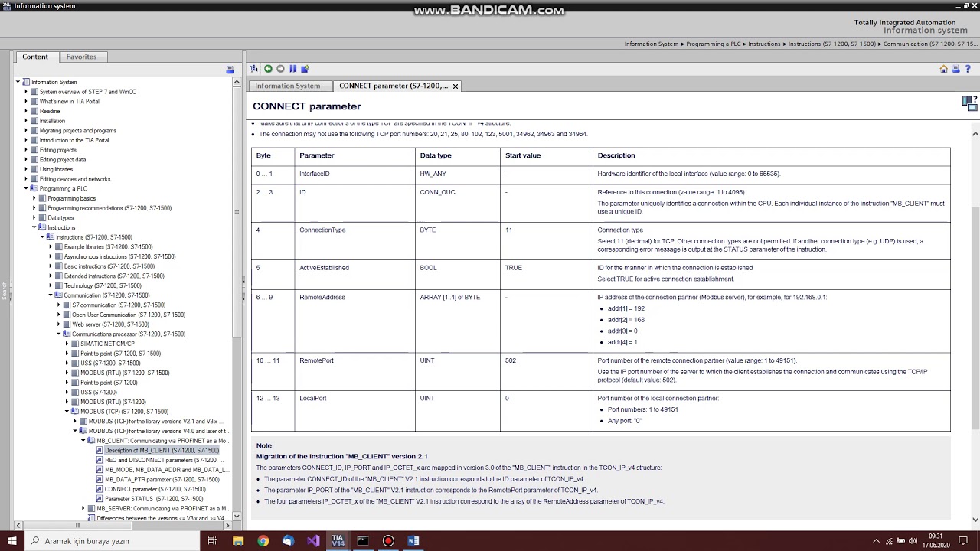Expand S7 communication tree node
This screenshot has height=551, width=980.
click(x=59, y=305)
